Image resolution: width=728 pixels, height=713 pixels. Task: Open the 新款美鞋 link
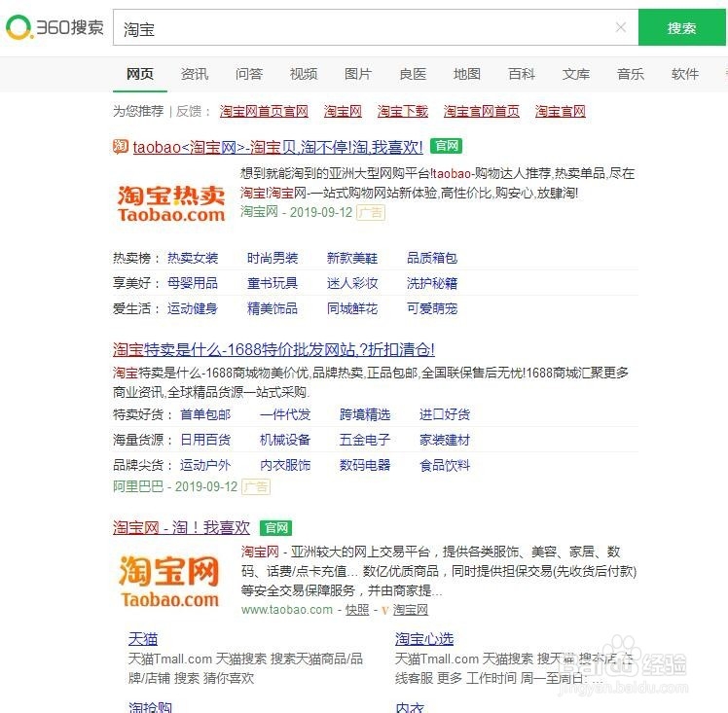(352, 258)
